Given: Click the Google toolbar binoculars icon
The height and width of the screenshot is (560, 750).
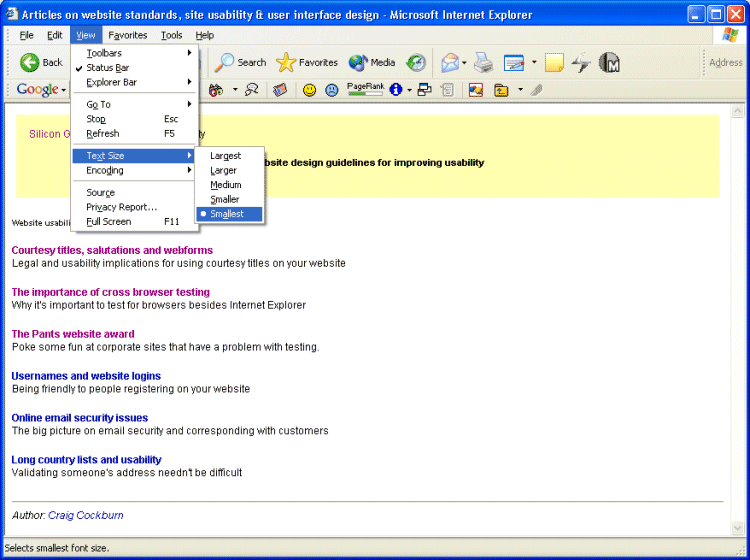Looking at the screenshot, I should click(216, 90).
